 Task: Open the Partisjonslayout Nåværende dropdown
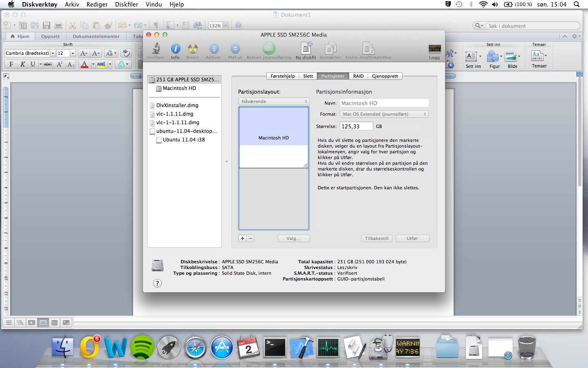coord(274,101)
